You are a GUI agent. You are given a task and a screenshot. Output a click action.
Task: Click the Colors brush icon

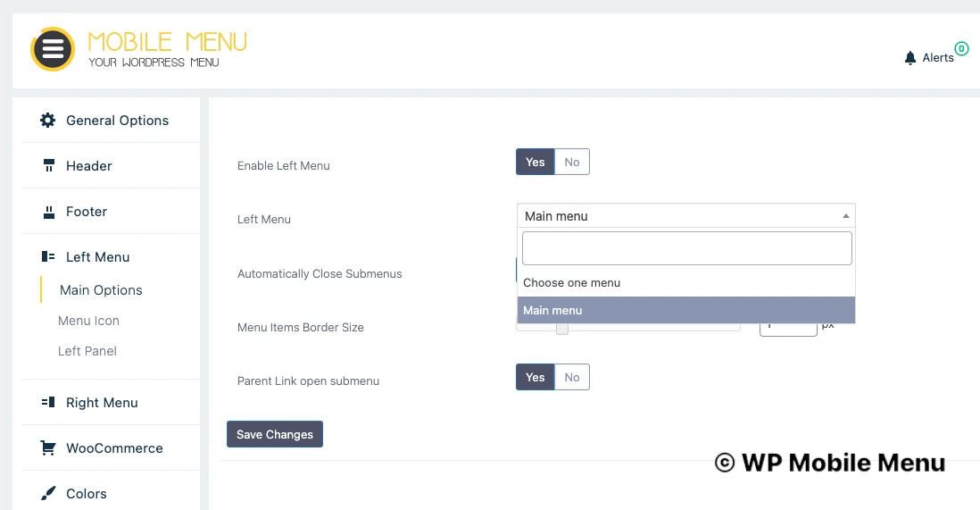tap(48, 494)
